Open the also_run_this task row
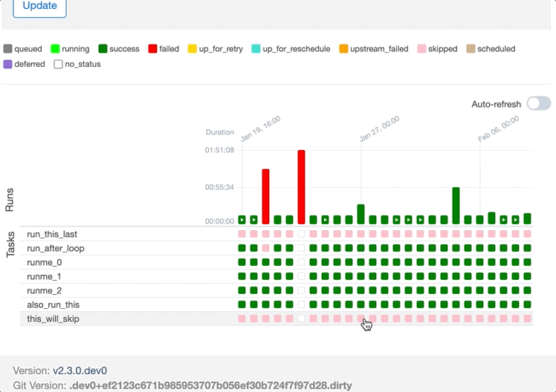Screen dimensions: 556x392 277,304
